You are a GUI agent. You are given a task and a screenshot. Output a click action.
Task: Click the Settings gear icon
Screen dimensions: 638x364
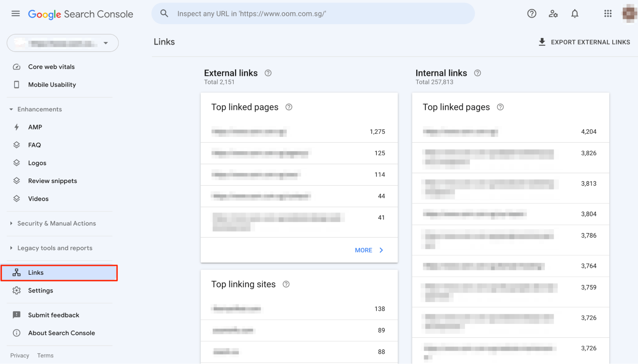(x=17, y=290)
